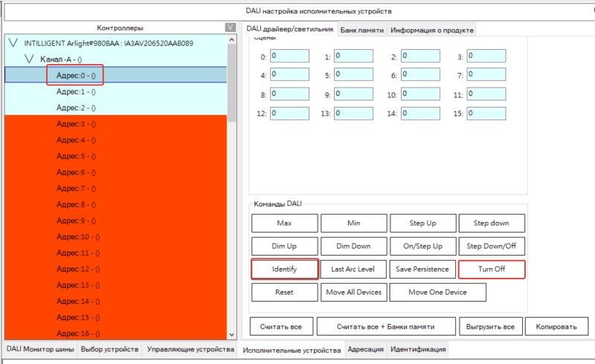This screenshot has height=364, width=595.
Task: Send the Max DALI command
Action: [285, 223]
